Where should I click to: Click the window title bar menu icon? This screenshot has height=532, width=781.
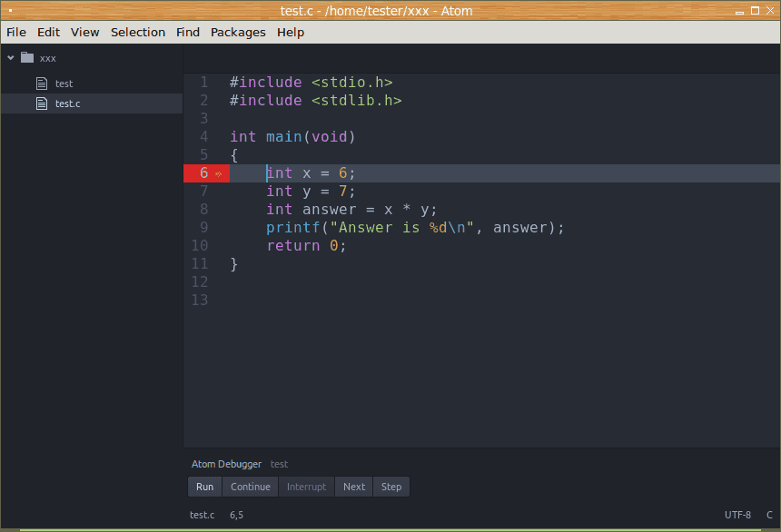(x=10, y=11)
